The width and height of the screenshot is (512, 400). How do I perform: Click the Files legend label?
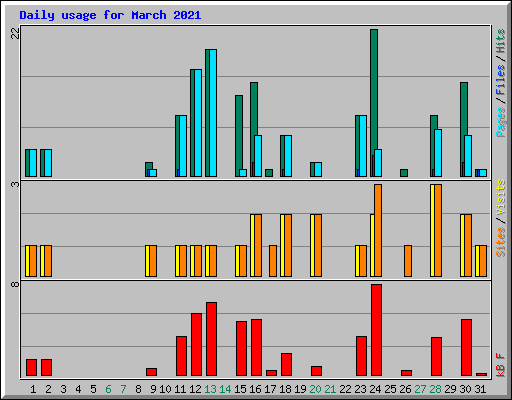(x=501, y=80)
